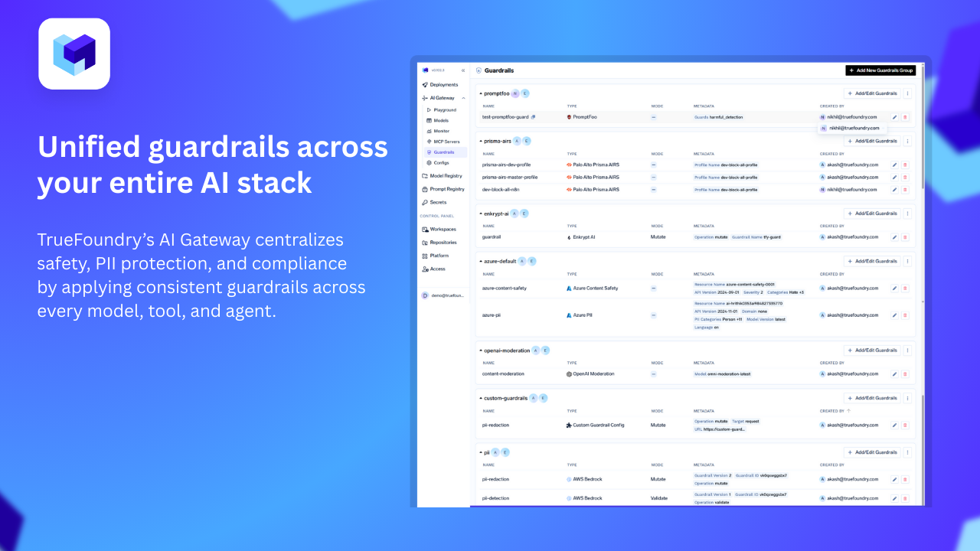Edit the prisma-airs-master-profile guardrail
This screenshot has width=980, height=551.
894,177
